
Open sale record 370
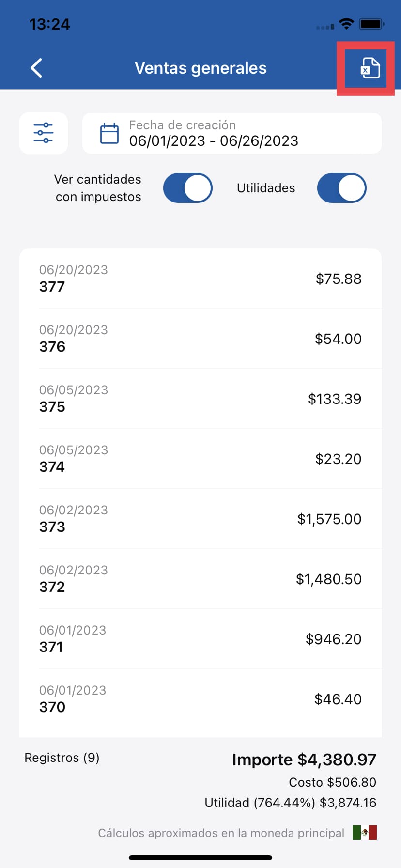200,699
